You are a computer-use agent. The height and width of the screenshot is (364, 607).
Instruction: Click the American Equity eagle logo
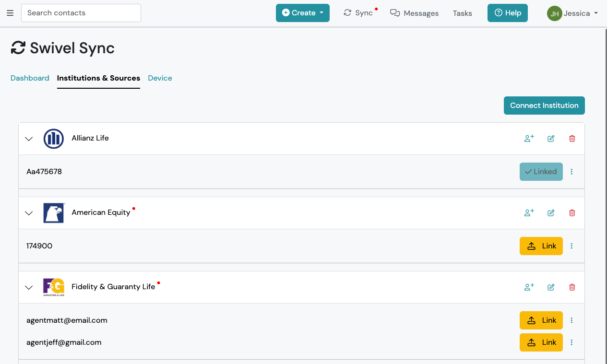(54, 213)
